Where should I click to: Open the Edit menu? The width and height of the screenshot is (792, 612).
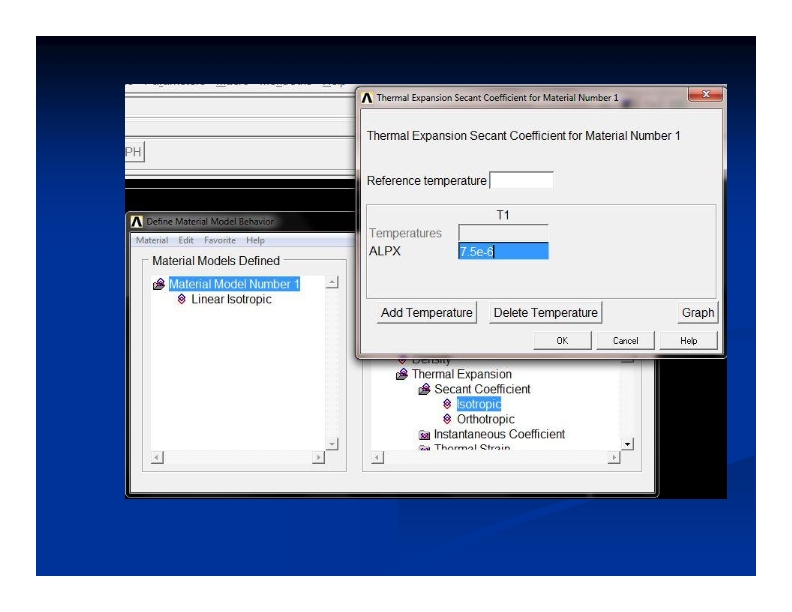[x=186, y=241]
